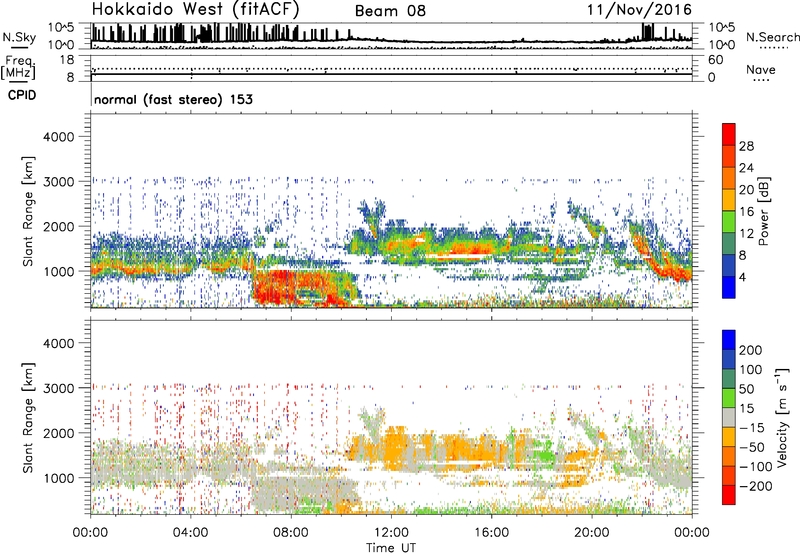Click the "18" frequency axis tick
The width and height of the screenshot is (800, 554).
click(67, 60)
